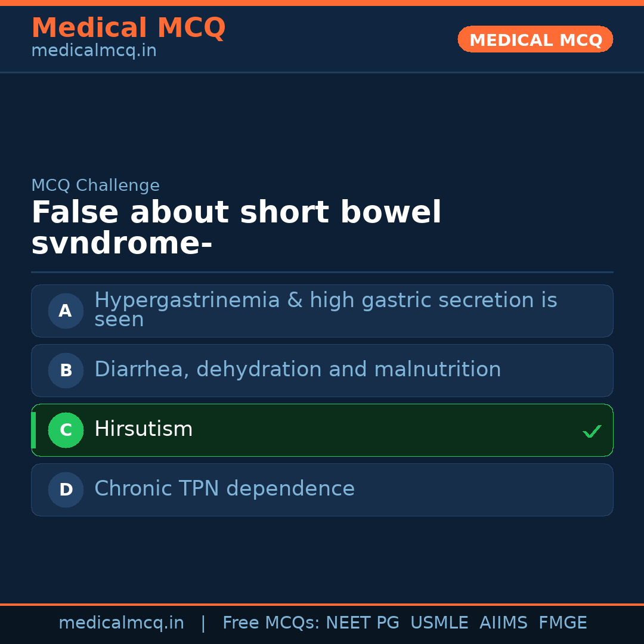
Task: Click the letter A circle icon
Action: point(66,311)
